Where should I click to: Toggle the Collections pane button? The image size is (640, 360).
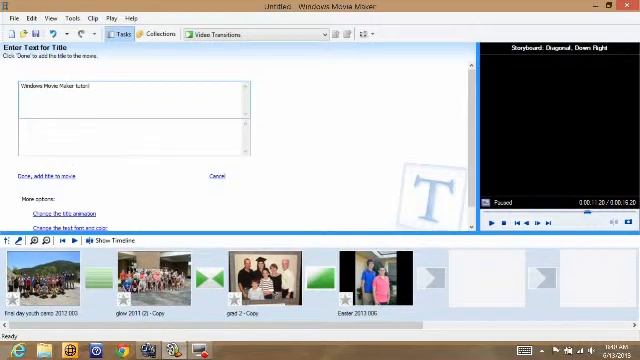click(156, 34)
